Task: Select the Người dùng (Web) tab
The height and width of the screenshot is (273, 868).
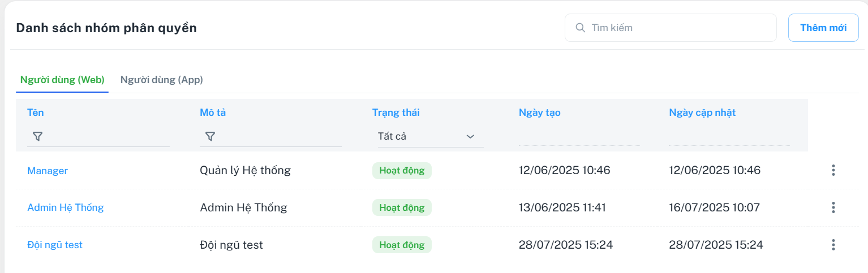Action: click(62, 80)
